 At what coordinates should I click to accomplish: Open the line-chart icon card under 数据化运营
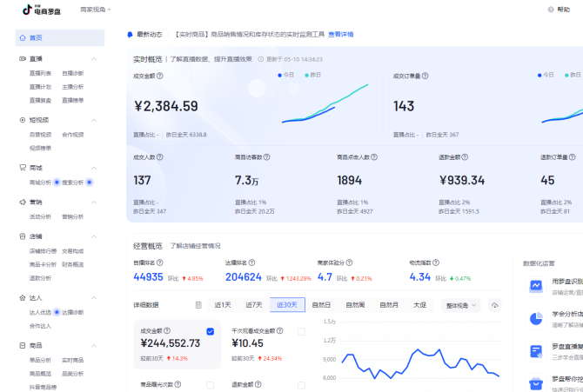[x=536, y=286]
